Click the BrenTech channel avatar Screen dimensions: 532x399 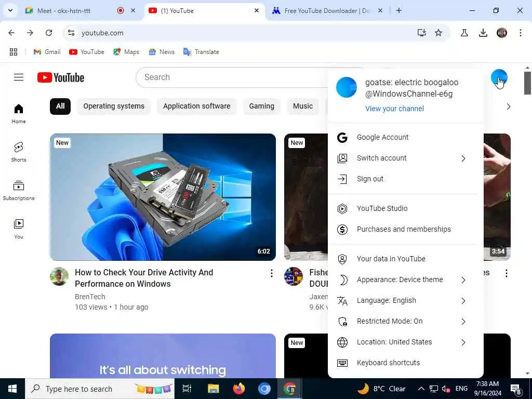coord(59,276)
